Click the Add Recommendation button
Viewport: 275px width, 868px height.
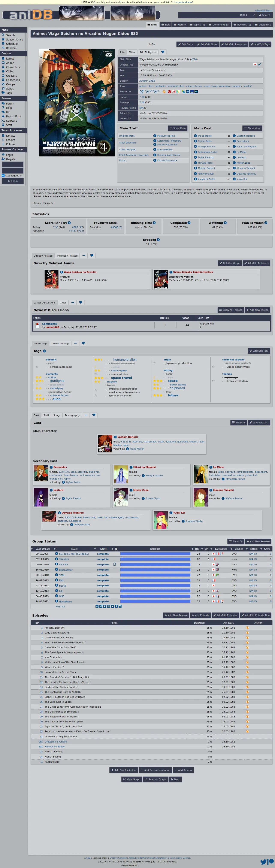[156, 770]
